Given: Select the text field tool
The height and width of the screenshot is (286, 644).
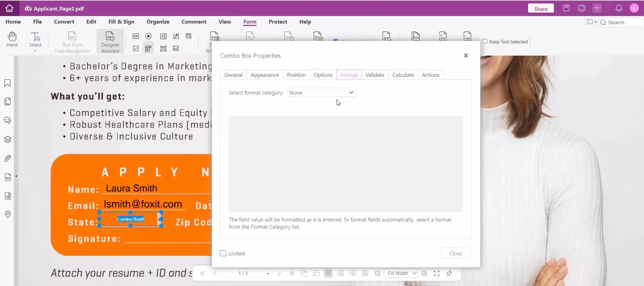Looking at the screenshot, I should (163, 48).
